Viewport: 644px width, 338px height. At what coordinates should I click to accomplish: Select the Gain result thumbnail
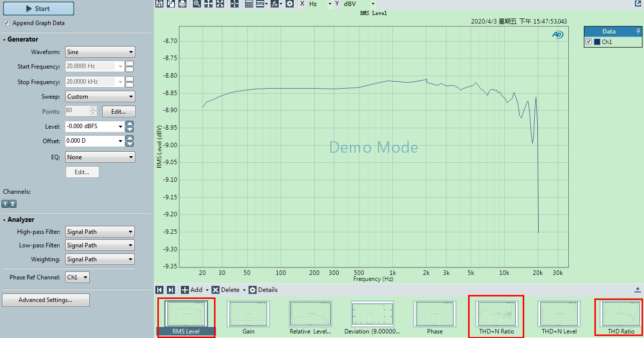click(248, 317)
